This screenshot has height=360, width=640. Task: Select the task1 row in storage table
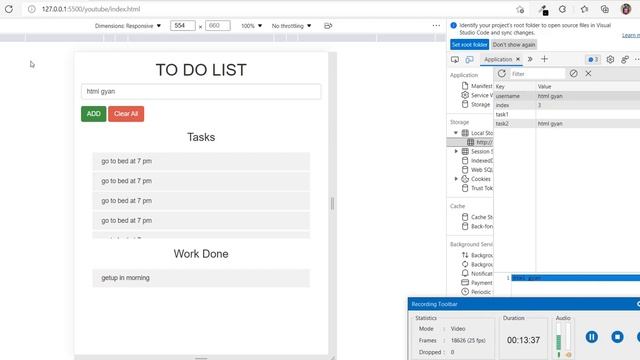click(567, 114)
